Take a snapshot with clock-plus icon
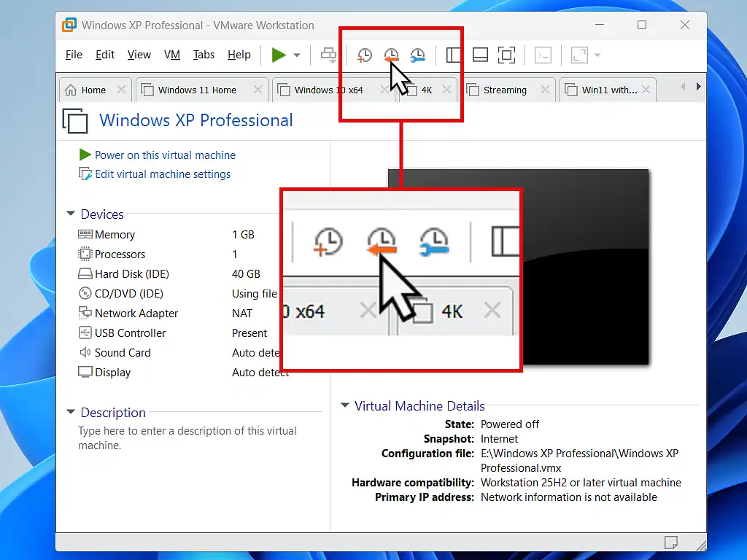 (x=364, y=55)
